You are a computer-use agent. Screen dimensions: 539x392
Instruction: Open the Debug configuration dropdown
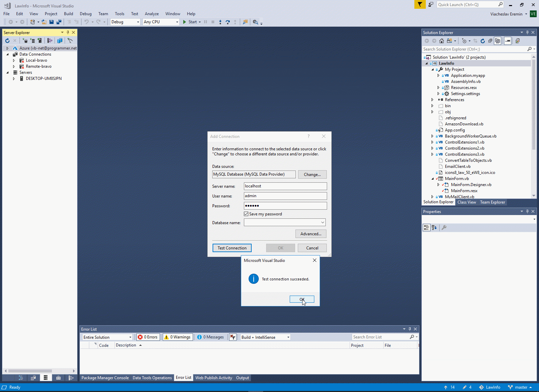125,22
